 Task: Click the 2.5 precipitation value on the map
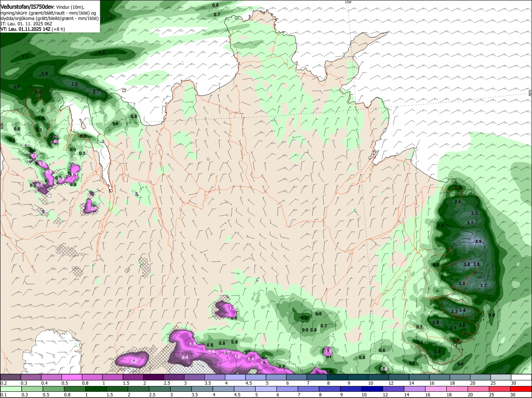coord(436,322)
